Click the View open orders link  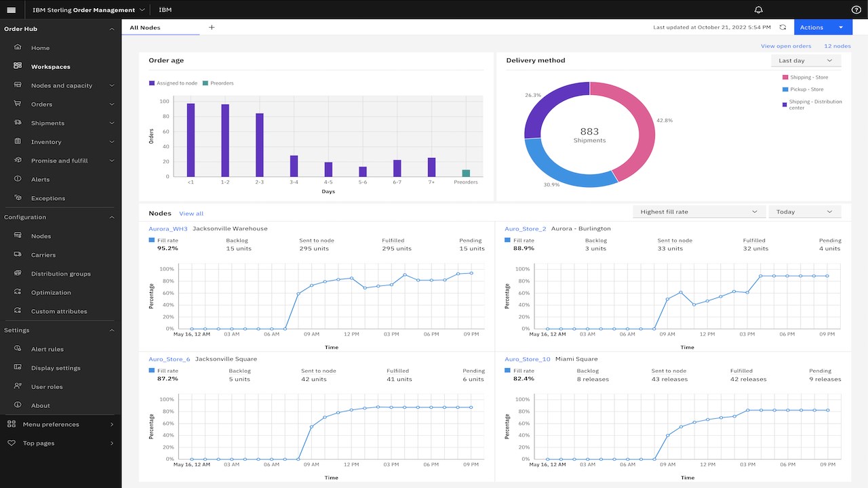(x=785, y=46)
